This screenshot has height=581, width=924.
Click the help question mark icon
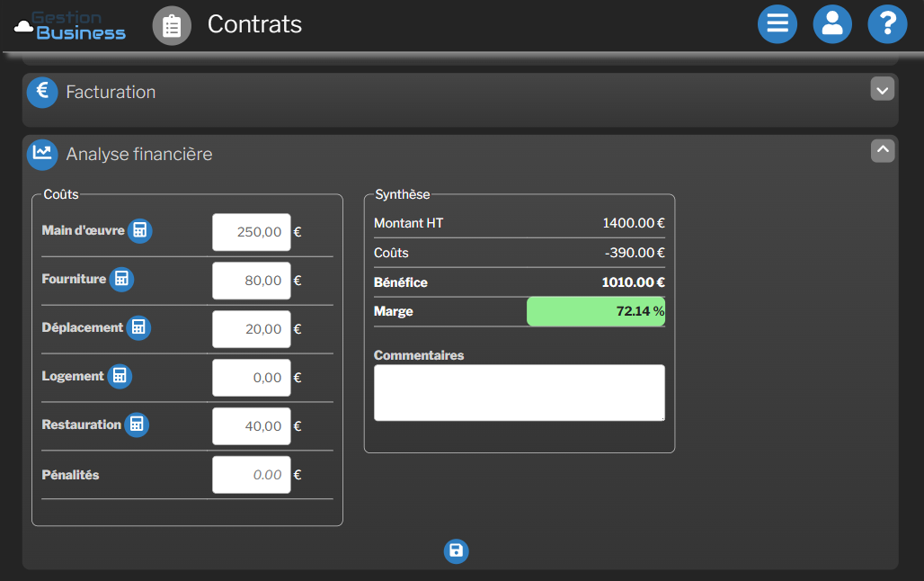coord(887,24)
